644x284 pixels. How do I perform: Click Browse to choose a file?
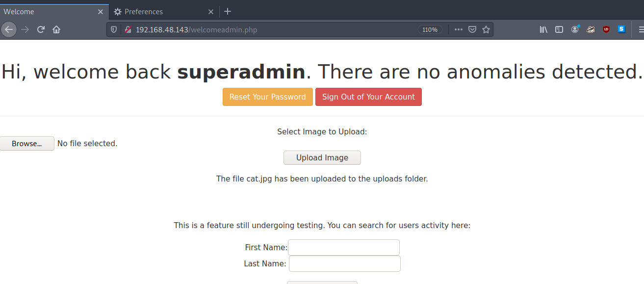point(27,144)
